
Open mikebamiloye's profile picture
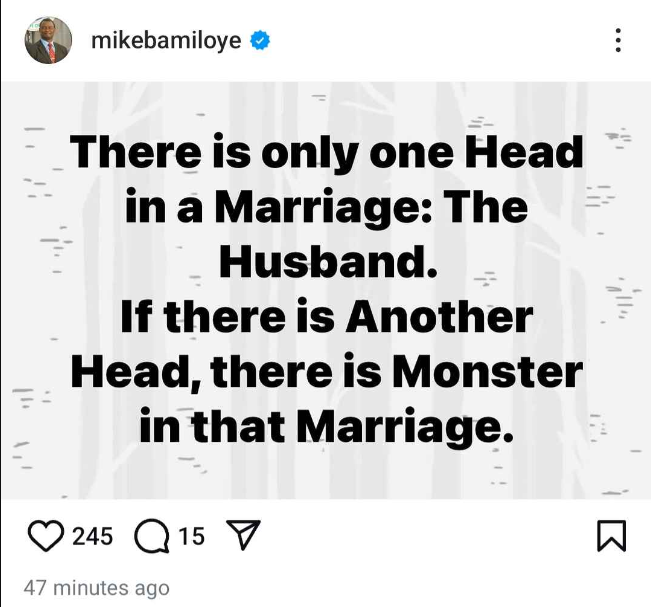(48, 40)
